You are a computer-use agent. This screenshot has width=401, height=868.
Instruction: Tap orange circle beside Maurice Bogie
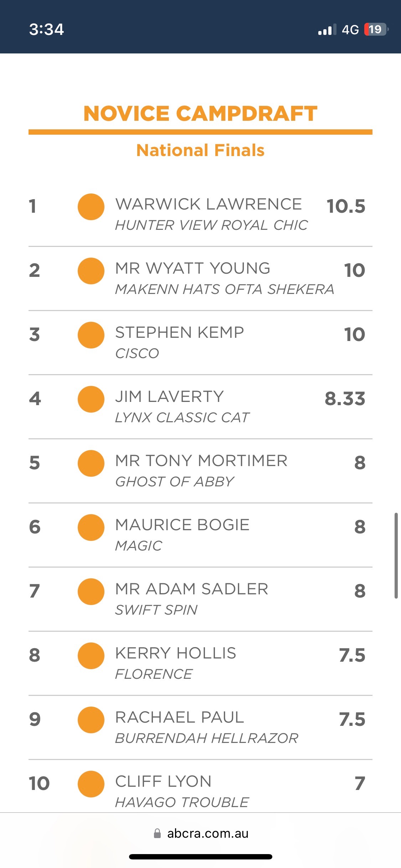[x=91, y=527]
